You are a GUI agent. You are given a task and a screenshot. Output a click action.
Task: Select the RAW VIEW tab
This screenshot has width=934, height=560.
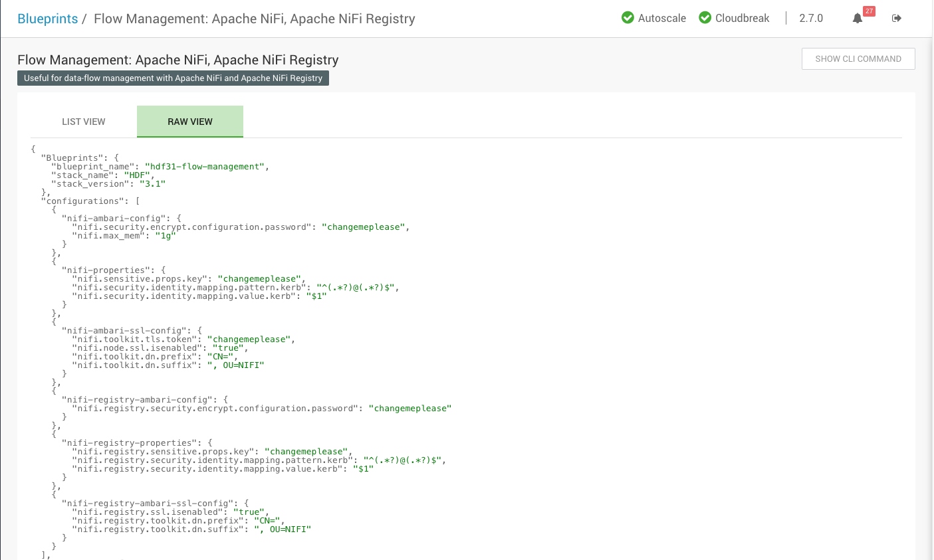click(x=190, y=122)
